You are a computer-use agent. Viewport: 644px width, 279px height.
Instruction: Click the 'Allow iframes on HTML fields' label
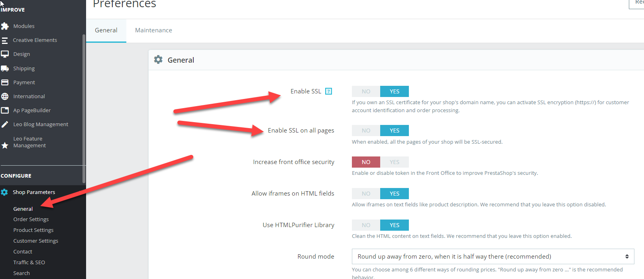tap(293, 194)
